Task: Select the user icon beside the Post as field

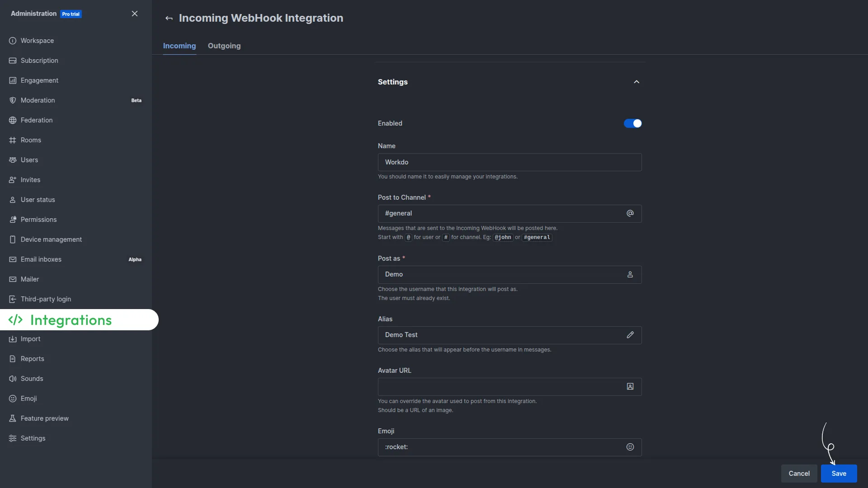Action: [x=630, y=274]
